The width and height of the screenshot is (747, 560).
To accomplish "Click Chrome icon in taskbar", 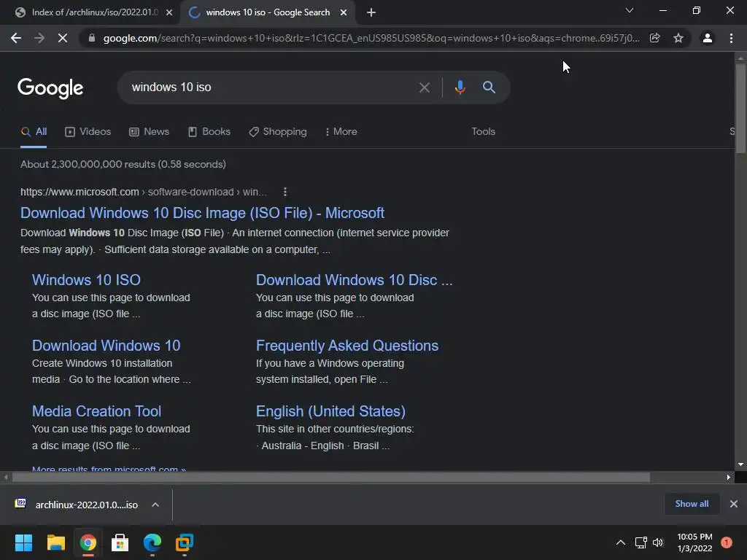I will click(88, 542).
